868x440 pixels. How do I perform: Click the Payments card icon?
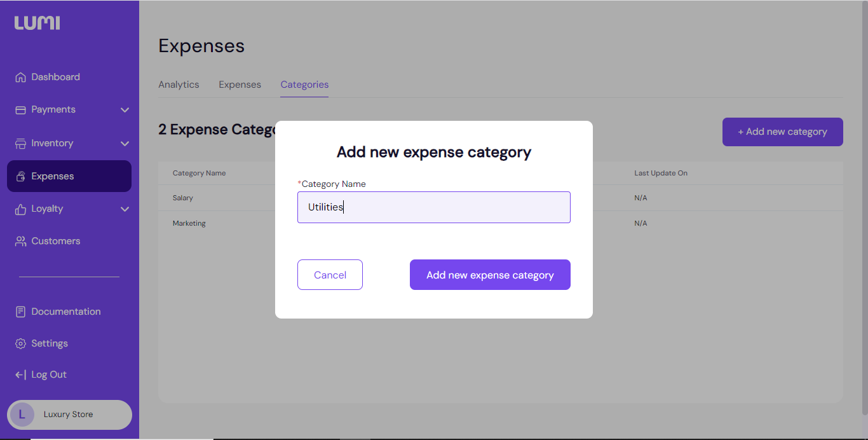click(x=20, y=110)
